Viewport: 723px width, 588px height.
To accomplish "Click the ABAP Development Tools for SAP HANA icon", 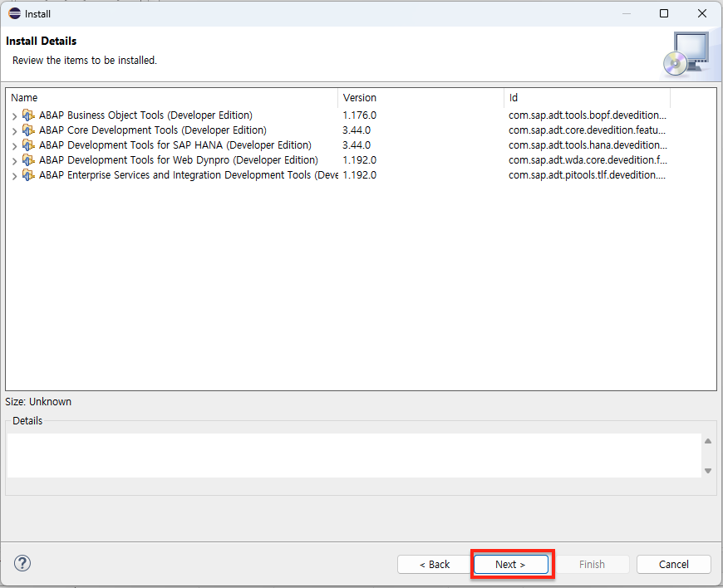I will tap(28, 145).
